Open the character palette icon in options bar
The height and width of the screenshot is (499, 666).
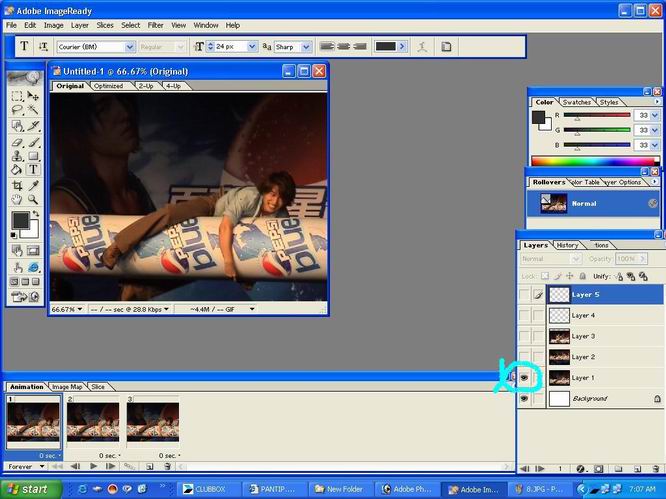446,46
